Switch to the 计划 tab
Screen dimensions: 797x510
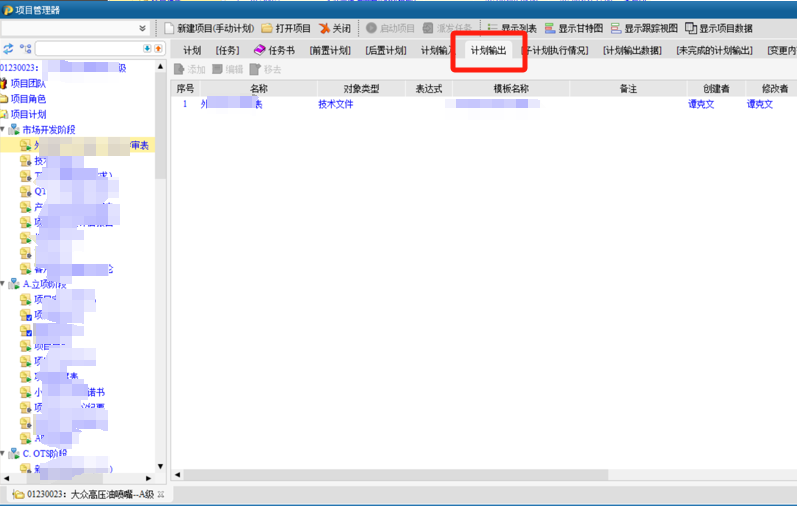pos(192,50)
